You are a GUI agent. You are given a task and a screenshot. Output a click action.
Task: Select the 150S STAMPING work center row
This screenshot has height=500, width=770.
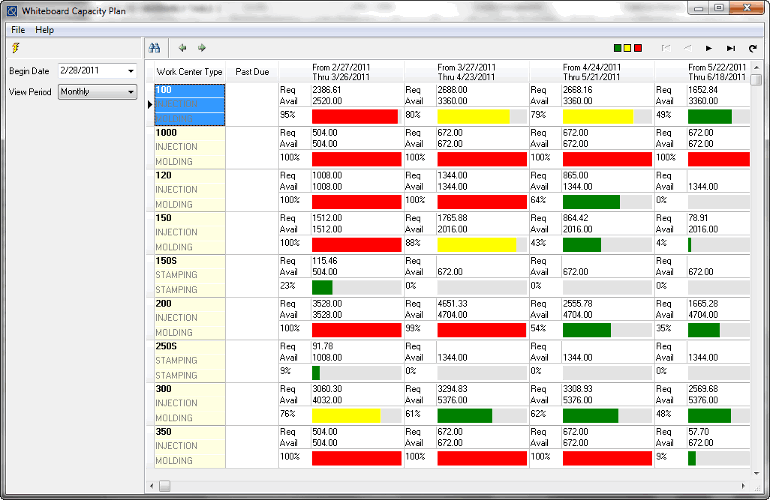tap(189, 275)
